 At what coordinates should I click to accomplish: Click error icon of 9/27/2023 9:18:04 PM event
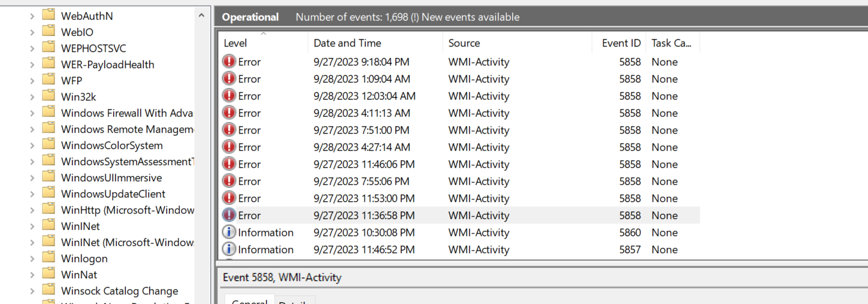(x=229, y=62)
